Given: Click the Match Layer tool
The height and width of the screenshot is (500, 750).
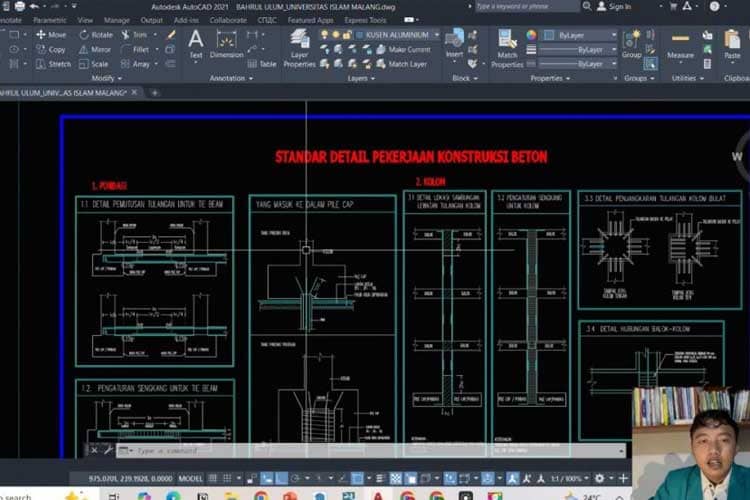Looking at the screenshot, I should point(402,64).
